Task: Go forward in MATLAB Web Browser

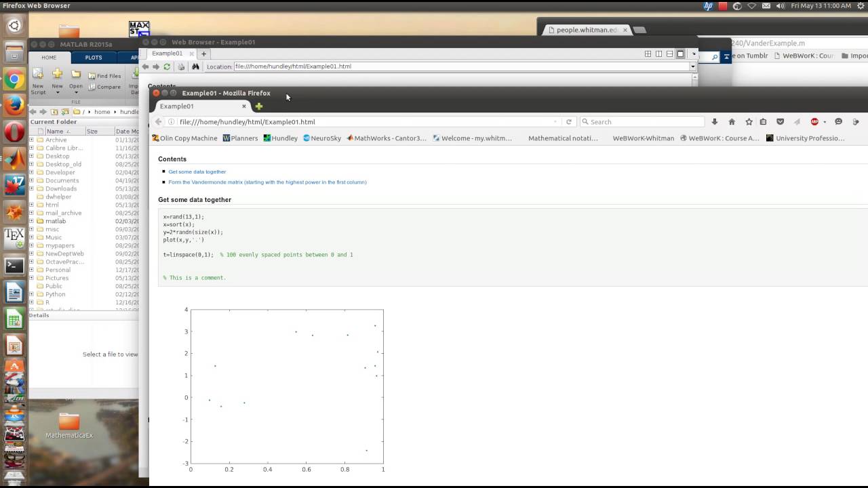Action: click(x=156, y=66)
